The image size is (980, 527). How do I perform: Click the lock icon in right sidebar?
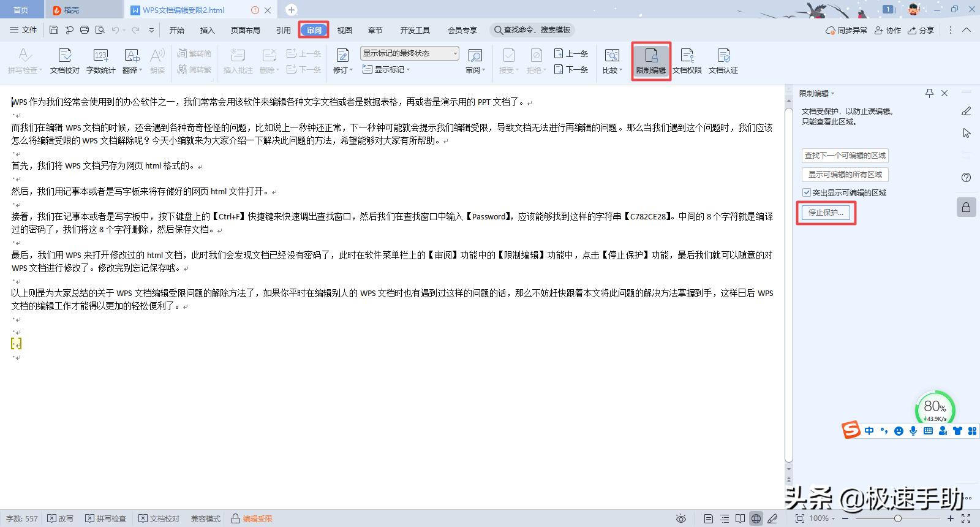tap(966, 207)
